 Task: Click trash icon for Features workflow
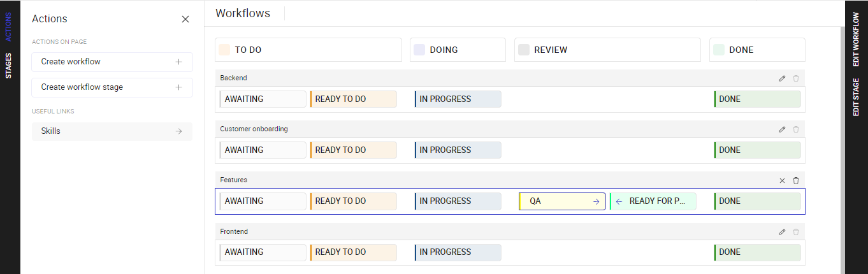pyautogui.click(x=795, y=180)
